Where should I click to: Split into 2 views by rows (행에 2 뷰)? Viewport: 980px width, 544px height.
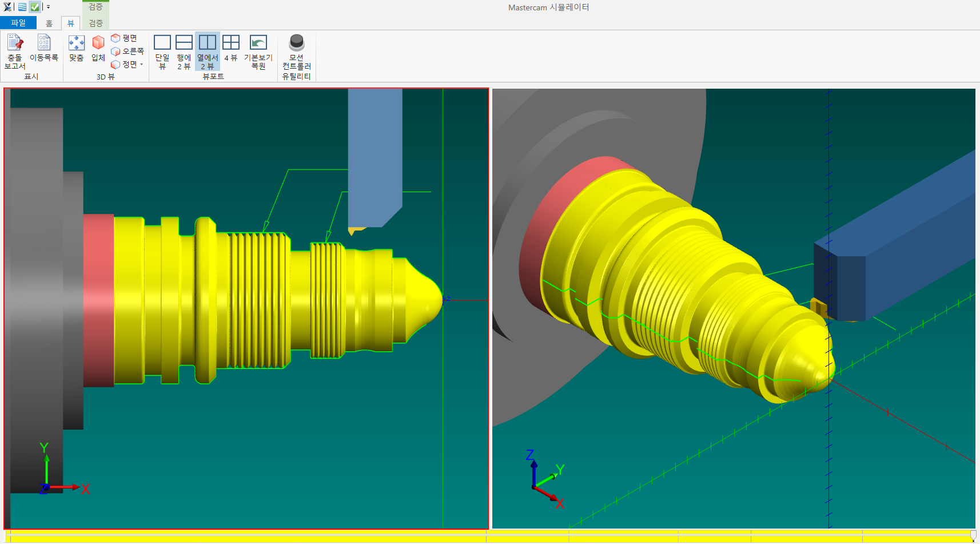pos(184,52)
